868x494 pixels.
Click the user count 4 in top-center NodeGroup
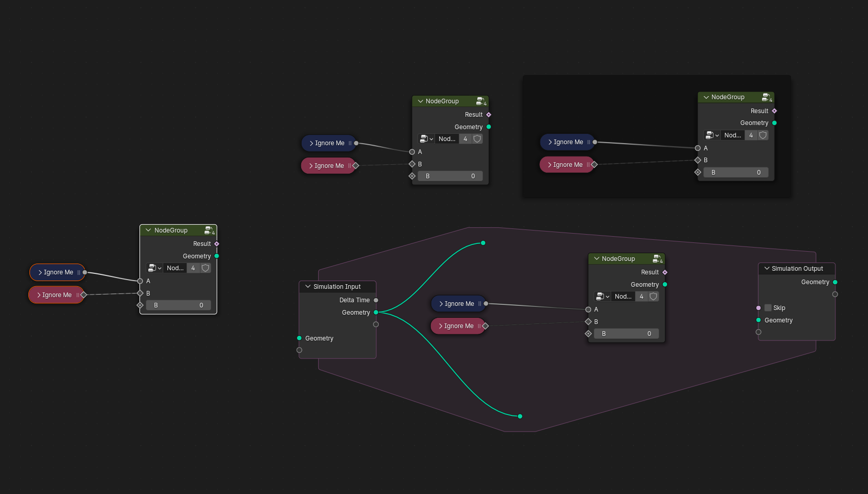click(x=466, y=139)
